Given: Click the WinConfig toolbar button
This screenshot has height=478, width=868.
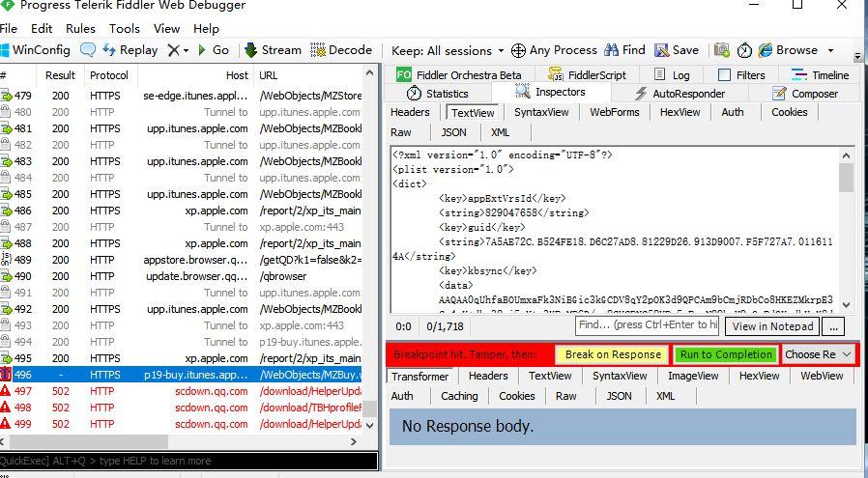Looking at the screenshot, I should (x=36, y=50).
